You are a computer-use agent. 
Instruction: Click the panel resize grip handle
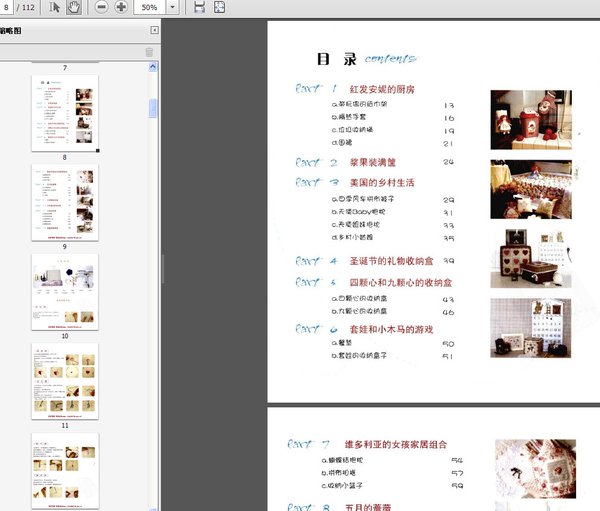pos(163,269)
